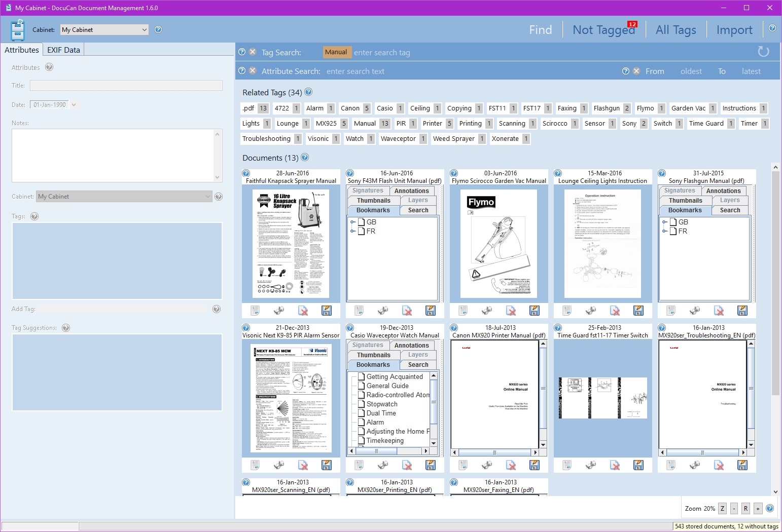Expand GB bookmark in Sony Flashgun Manual
Viewport: 782px width, 532px height.
point(665,222)
